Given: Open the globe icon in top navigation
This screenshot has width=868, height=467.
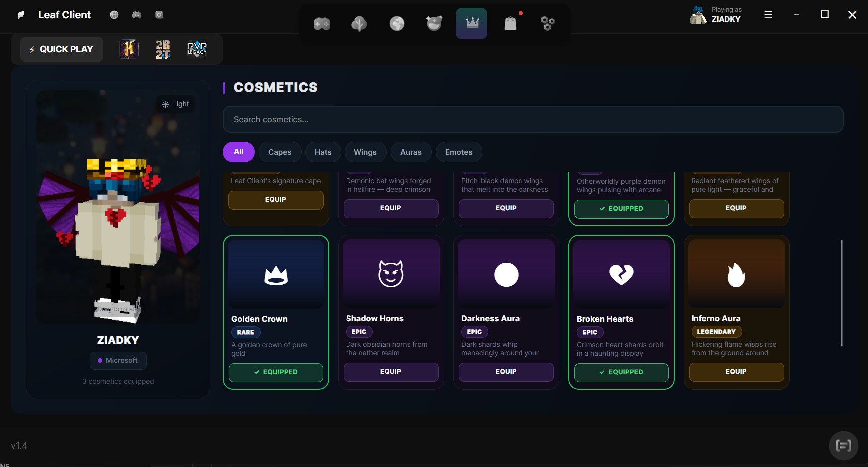Looking at the screenshot, I should (x=397, y=23).
